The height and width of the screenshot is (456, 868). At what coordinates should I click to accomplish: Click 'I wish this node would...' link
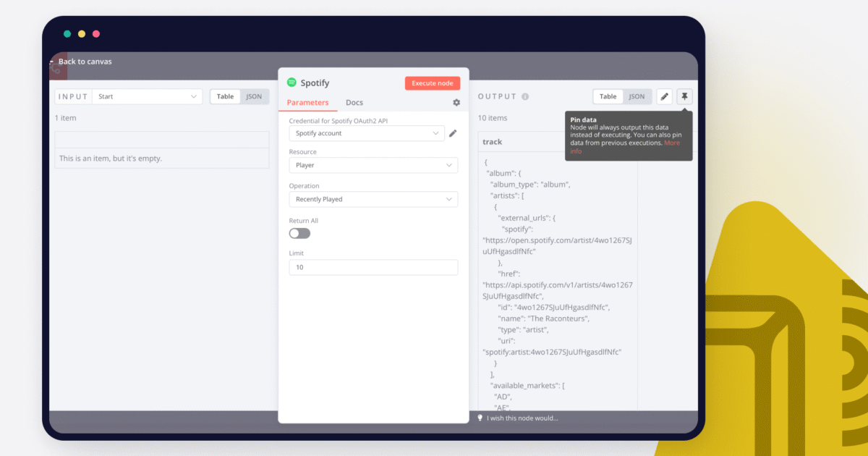[x=522, y=418]
